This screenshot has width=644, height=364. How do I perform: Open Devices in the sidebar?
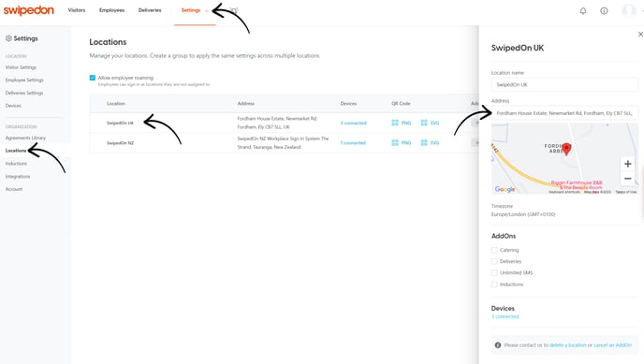coord(13,106)
